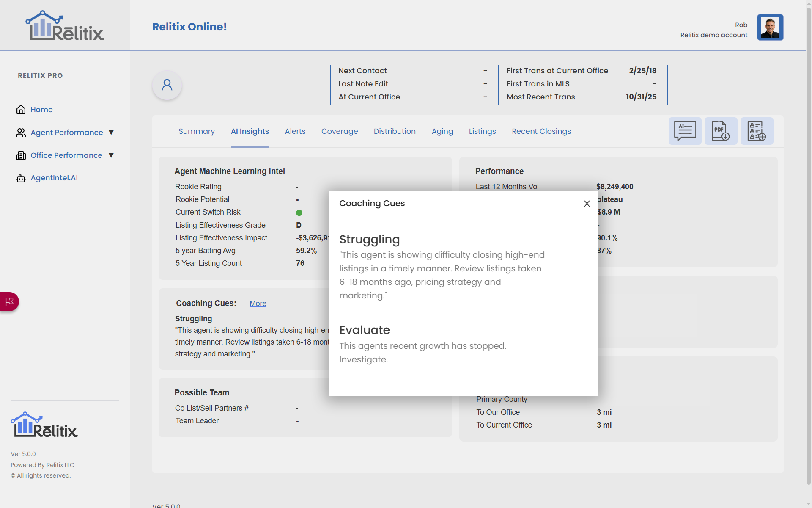
Task: Click the red flag feedback button
Action: tap(9, 301)
